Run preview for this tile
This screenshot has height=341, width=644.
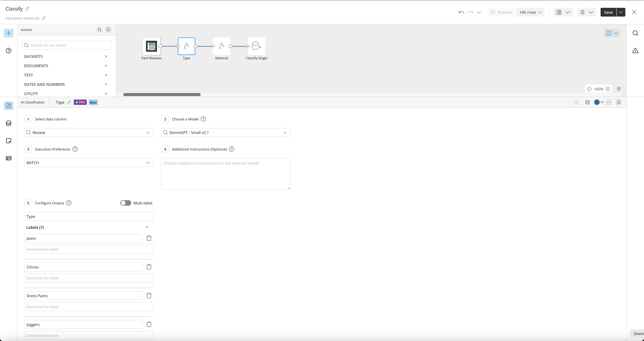point(577,102)
